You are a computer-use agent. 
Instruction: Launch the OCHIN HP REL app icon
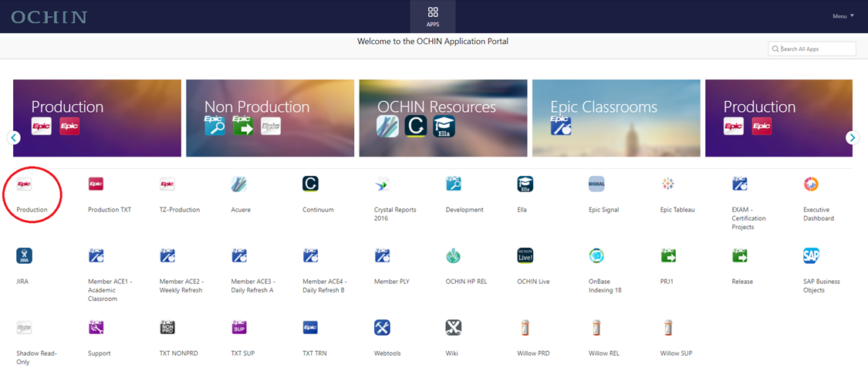454,256
